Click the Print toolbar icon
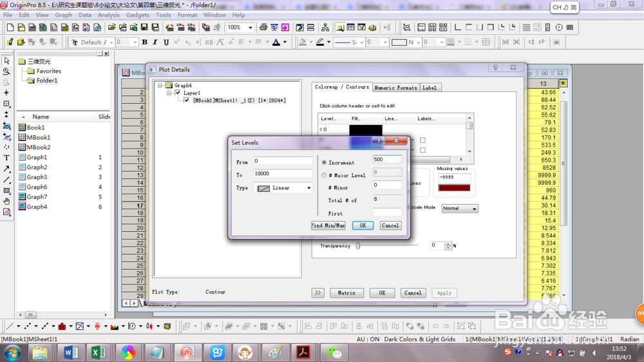Image resolution: width=644 pixels, height=362 pixels. (x=263, y=28)
